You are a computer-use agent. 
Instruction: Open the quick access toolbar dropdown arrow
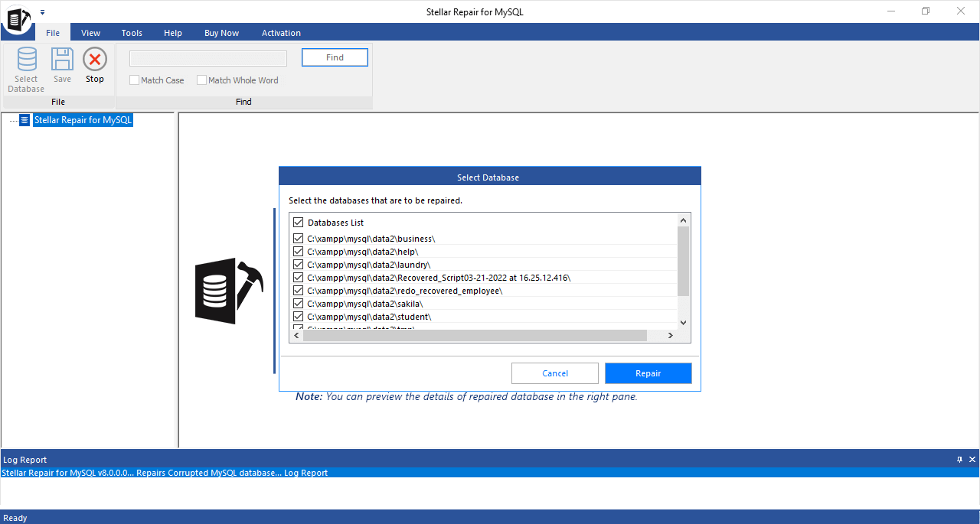tap(43, 12)
